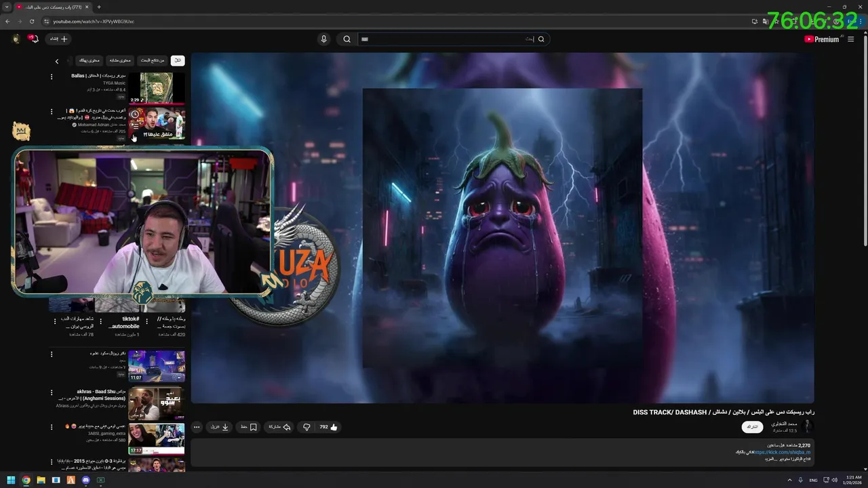Select the 'محتوى مشابه' filter chip
The height and width of the screenshot is (488, 868).
click(x=119, y=60)
